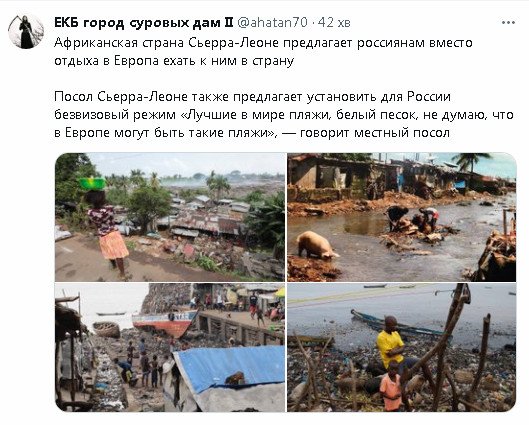Open the 42 хв timestamp link

tap(334, 23)
